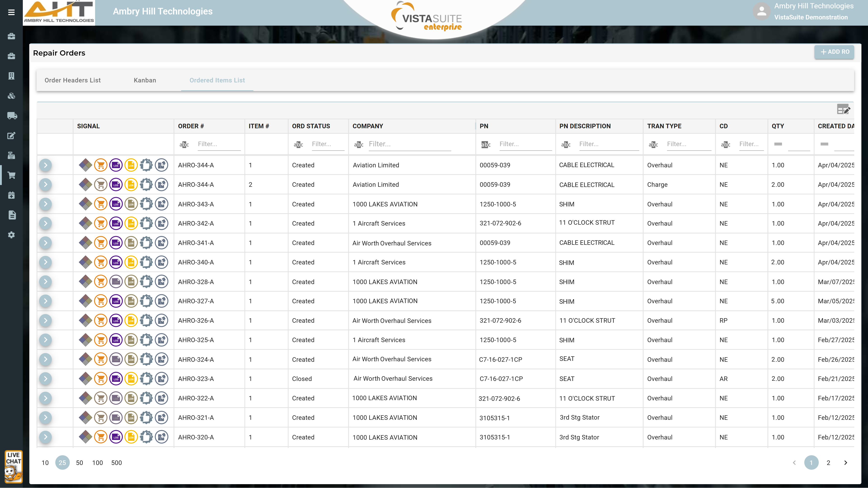
Task: Open Company column filter type dropdown
Action: click(x=359, y=145)
